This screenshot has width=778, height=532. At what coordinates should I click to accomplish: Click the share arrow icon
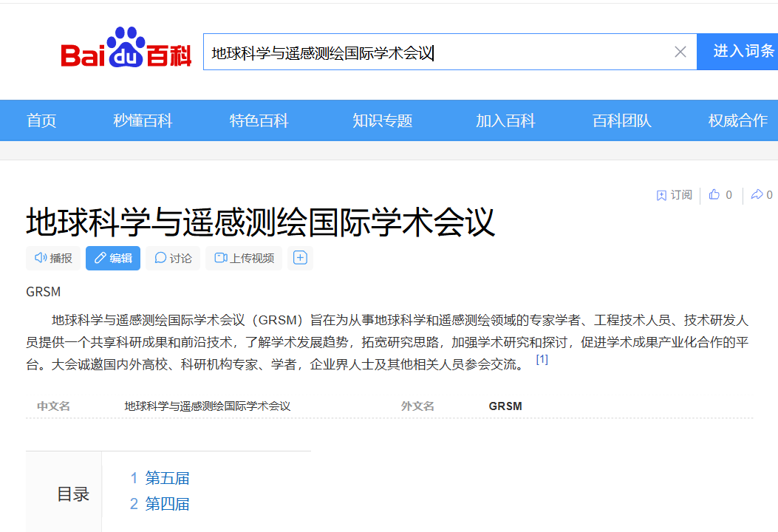[x=757, y=194]
